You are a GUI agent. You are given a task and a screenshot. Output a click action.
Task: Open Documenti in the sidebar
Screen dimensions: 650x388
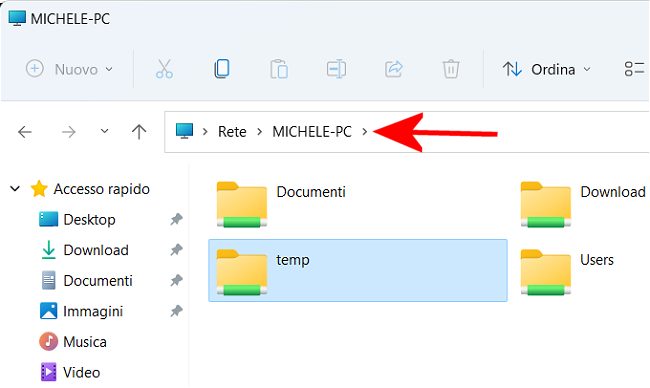pos(87,281)
